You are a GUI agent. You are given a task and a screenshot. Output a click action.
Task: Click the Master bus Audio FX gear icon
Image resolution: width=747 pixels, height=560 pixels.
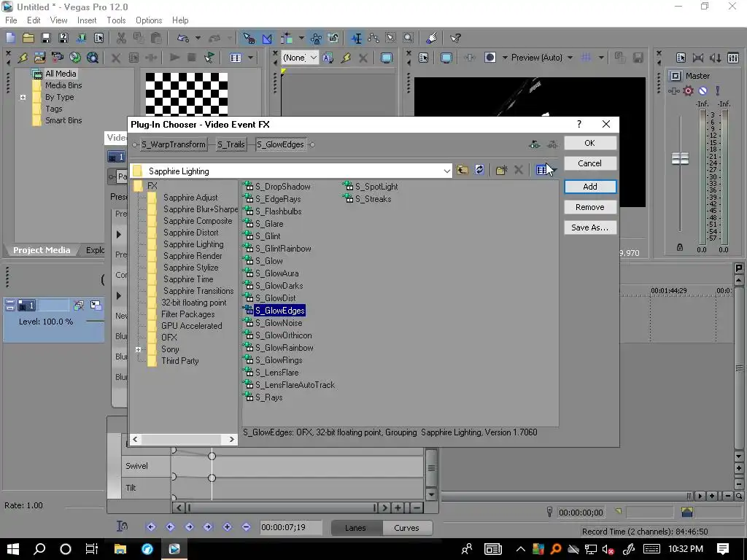[688, 90]
